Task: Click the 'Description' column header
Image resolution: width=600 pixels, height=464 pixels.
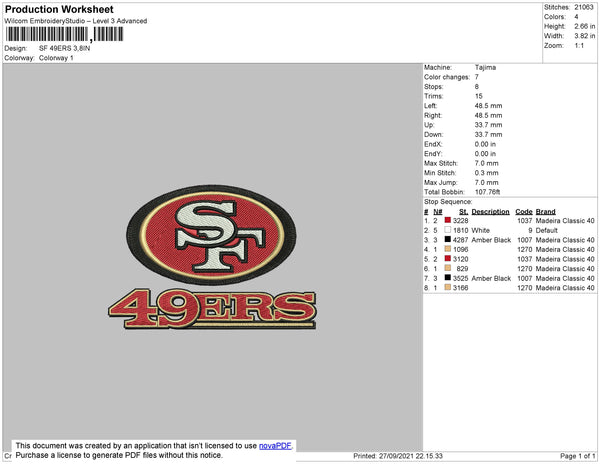Action: pyautogui.click(x=491, y=212)
